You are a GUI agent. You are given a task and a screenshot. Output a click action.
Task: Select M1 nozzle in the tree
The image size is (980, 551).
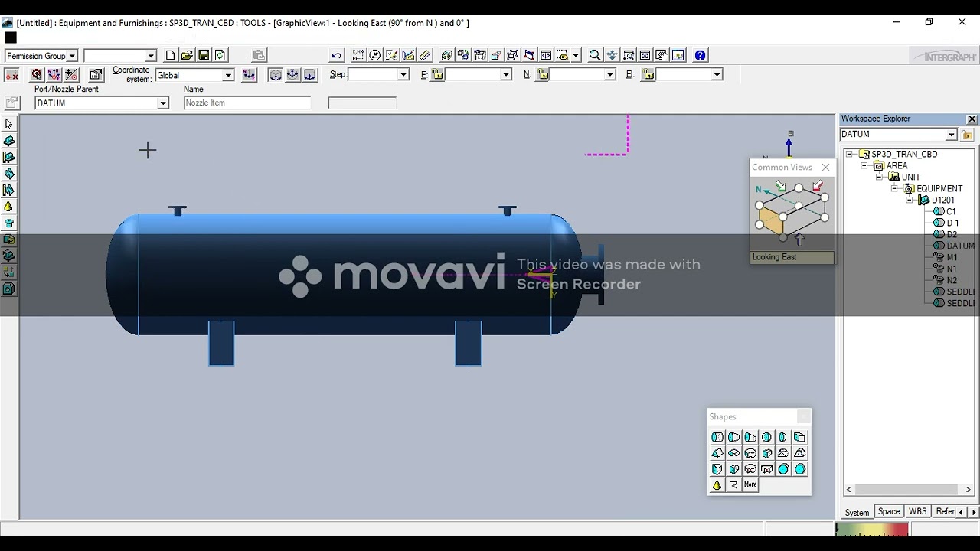(952, 257)
